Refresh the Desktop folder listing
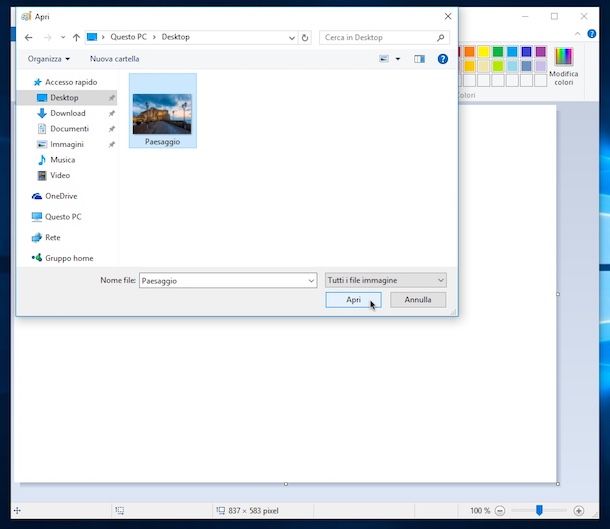 click(304, 37)
